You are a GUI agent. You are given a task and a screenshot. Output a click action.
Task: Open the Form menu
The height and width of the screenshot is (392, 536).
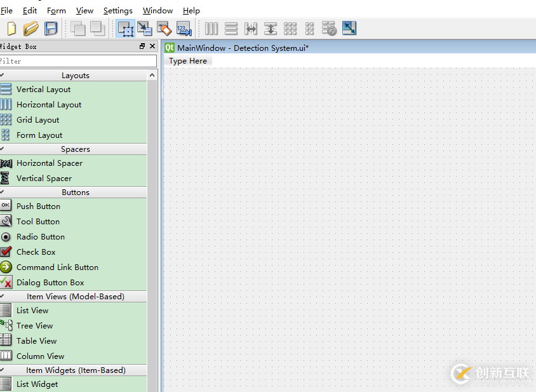(x=57, y=11)
